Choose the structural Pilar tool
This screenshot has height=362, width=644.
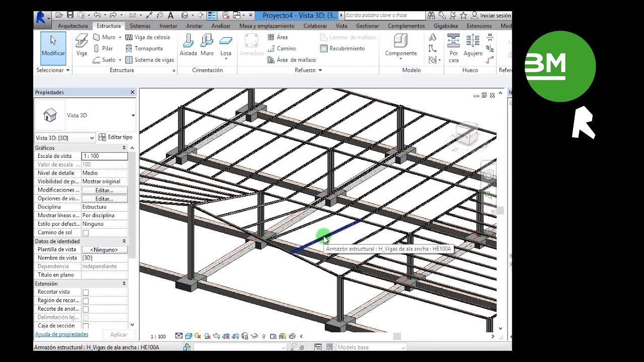[x=103, y=48]
